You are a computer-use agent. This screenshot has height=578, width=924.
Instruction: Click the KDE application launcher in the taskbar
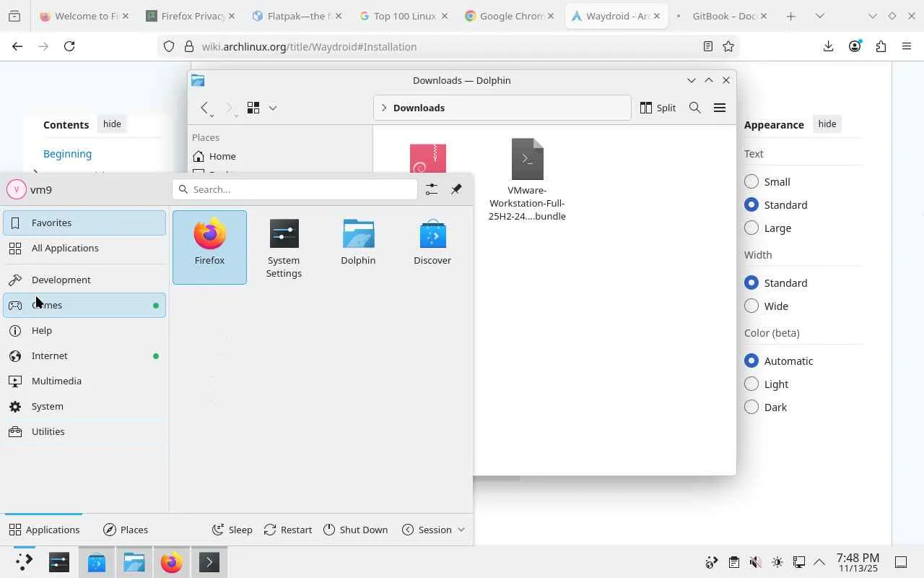(x=24, y=562)
